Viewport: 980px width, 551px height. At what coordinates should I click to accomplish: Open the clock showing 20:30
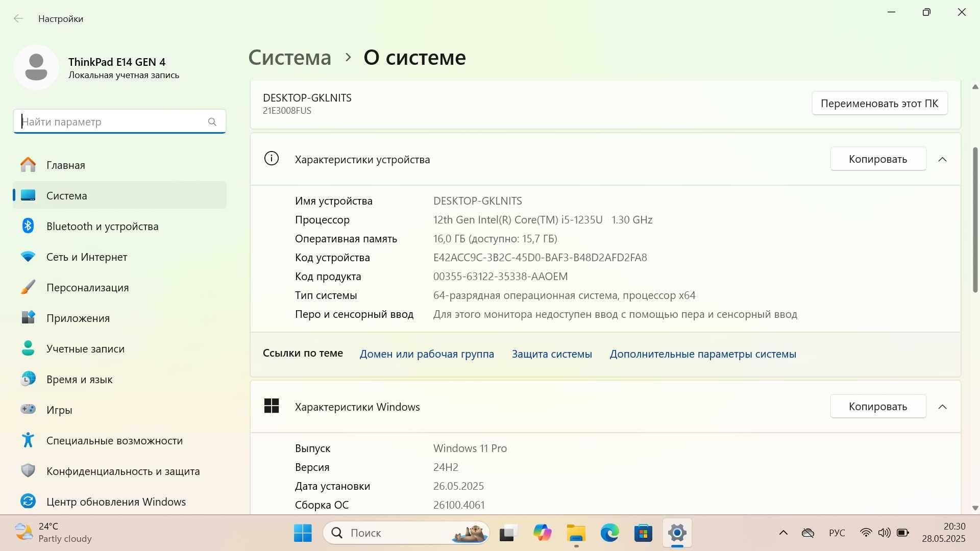943,532
